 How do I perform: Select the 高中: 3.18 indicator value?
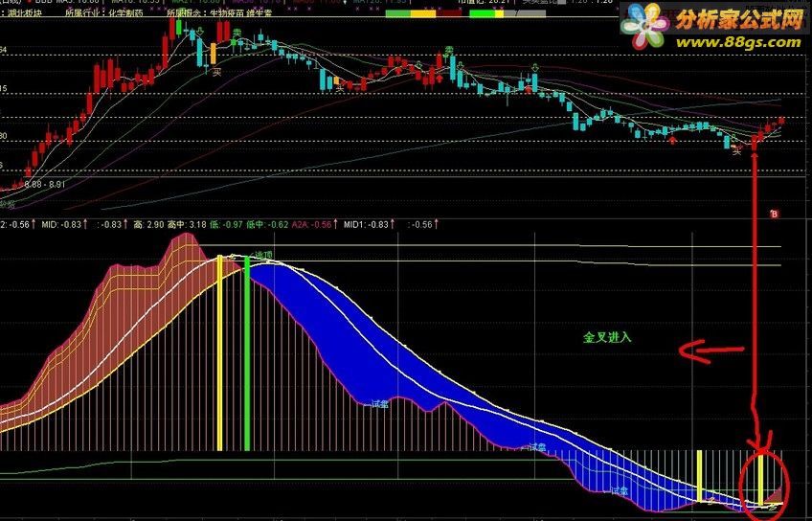(x=187, y=224)
